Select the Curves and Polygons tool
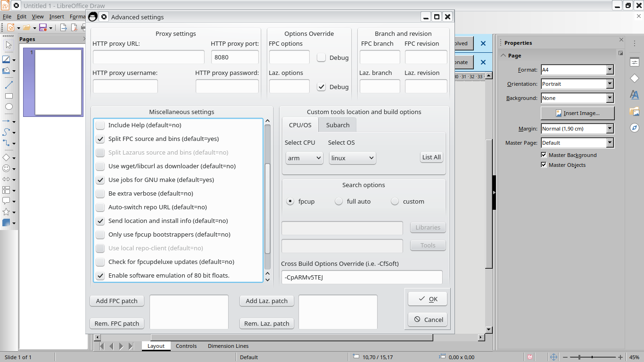The width and height of the screenshot is (644, 362). 6,132
